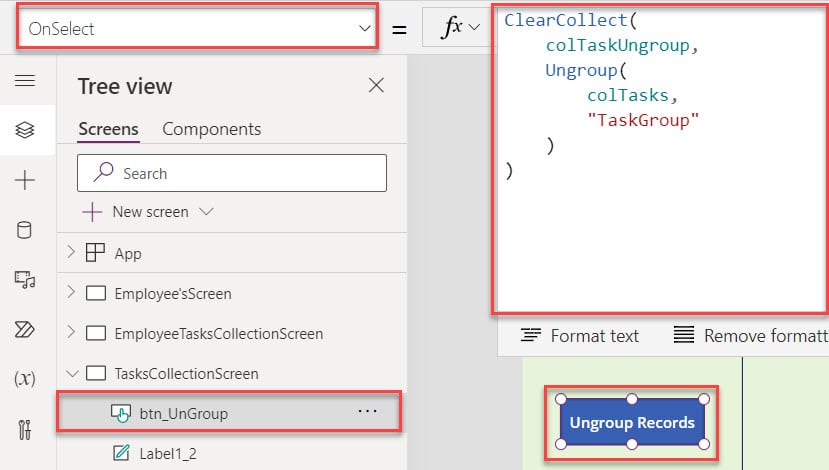
Task: Click the btn_UnGroup button control icon
Action: point(121,413)
